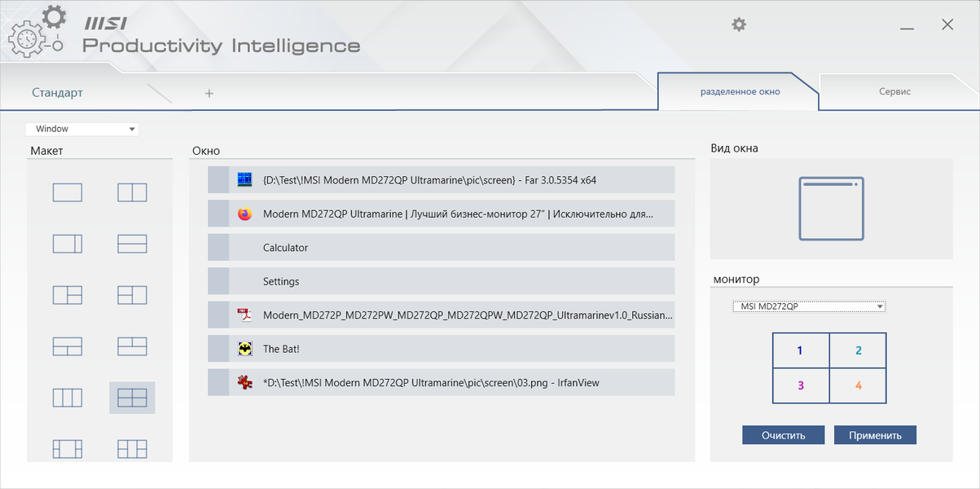
Task: Open settings via the gear icon
Action: [739, 24]
